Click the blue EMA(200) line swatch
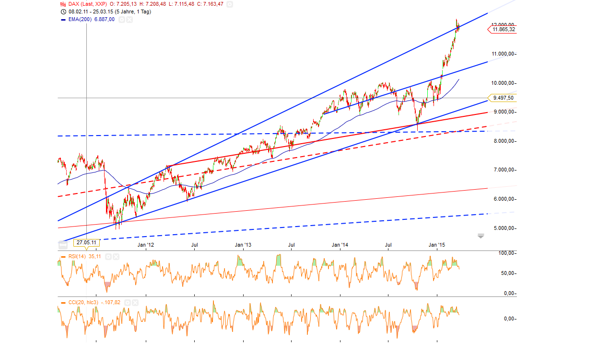Image resolution: width=598 pixels, height=364 pixels. 63,20
